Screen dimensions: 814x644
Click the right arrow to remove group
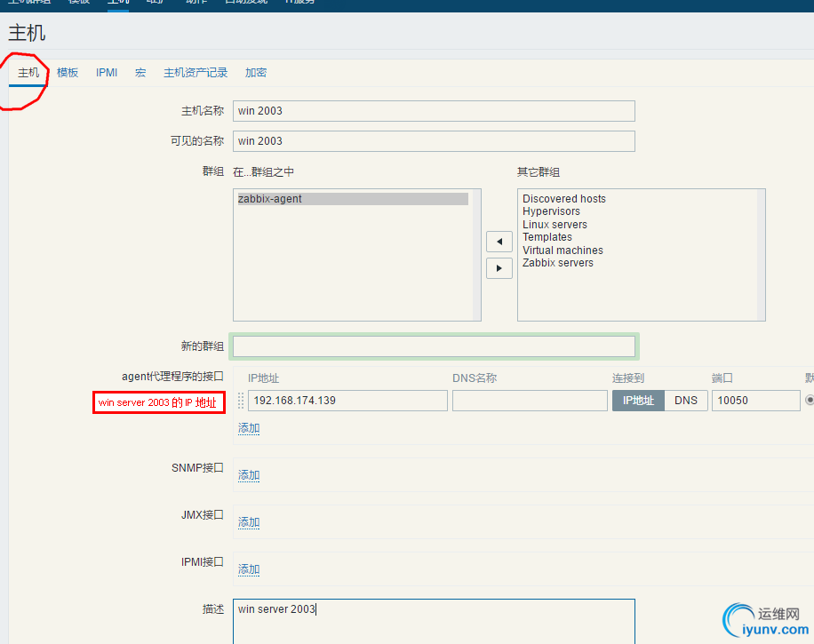499,268
